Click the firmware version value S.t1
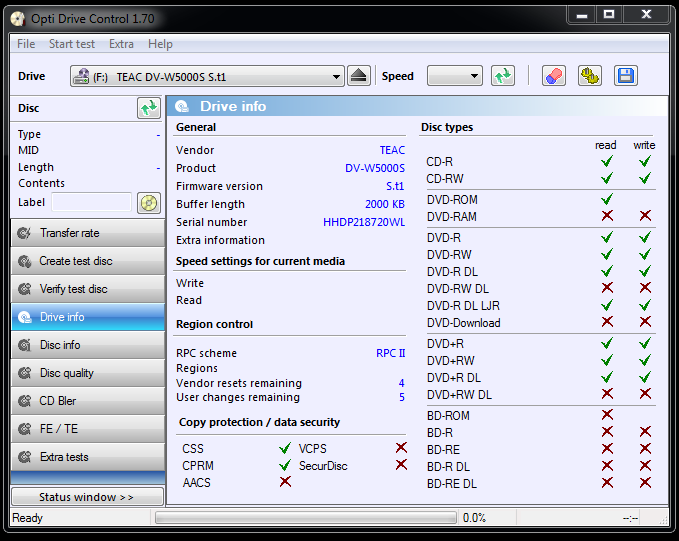The width and height of the screenshot is (679, 541). coord(395,186)
